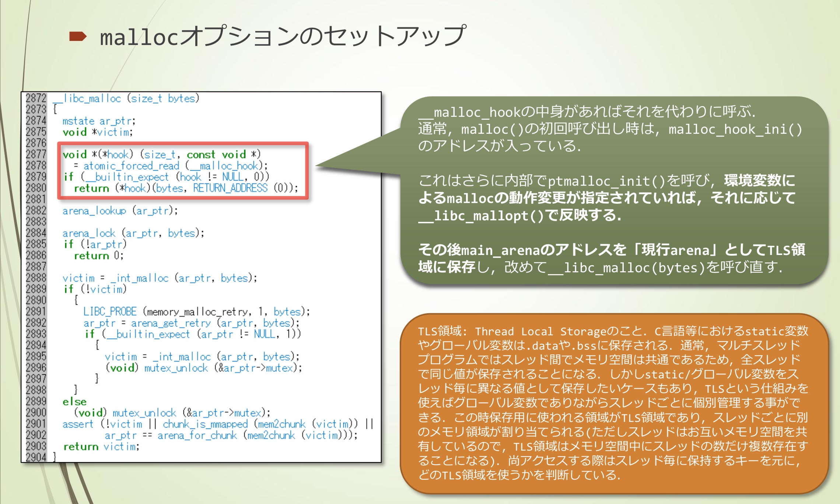Image resolution: width=840 pixels, height=504 pixels.
Task: Click the assert (!victim || chunk_is_mmapped line
Action: (217, 424)
